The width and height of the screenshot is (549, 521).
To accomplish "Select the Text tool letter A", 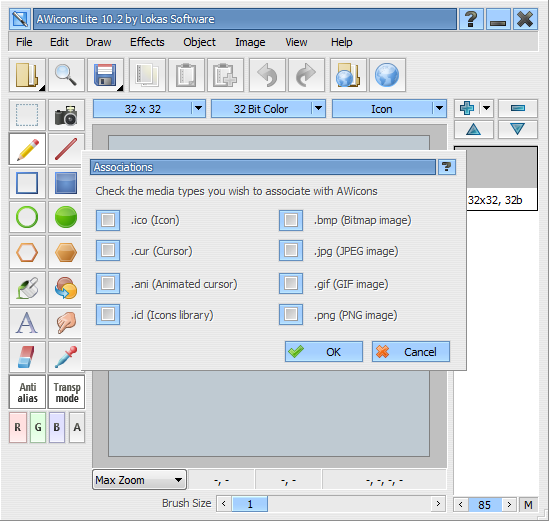I will [x=27, y=323].
